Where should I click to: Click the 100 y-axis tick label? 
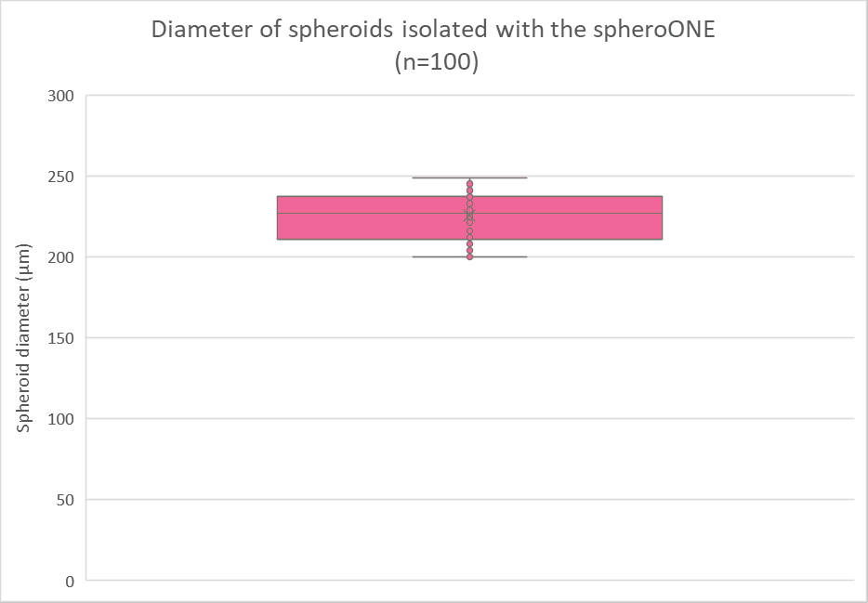[61, 419]
